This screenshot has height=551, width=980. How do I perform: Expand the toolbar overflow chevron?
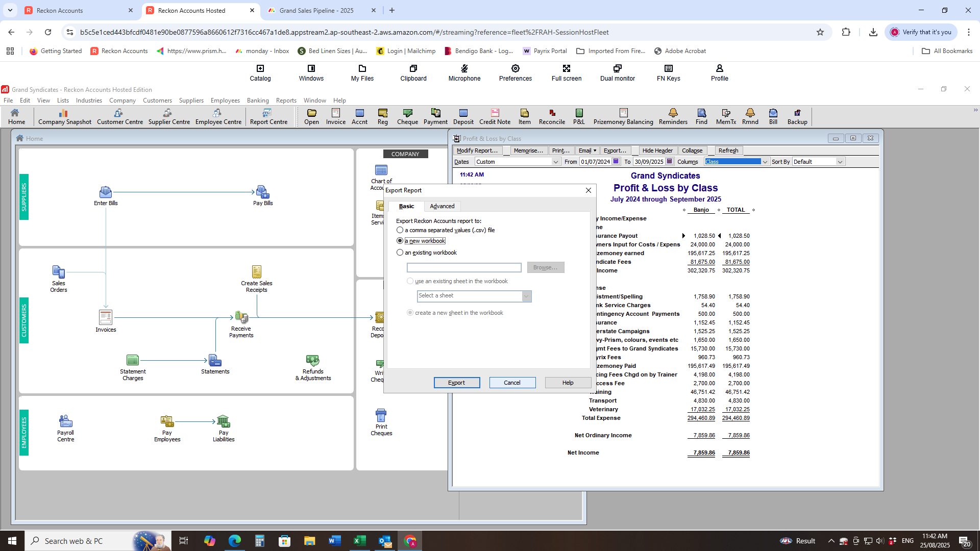[x=975, y=110]
